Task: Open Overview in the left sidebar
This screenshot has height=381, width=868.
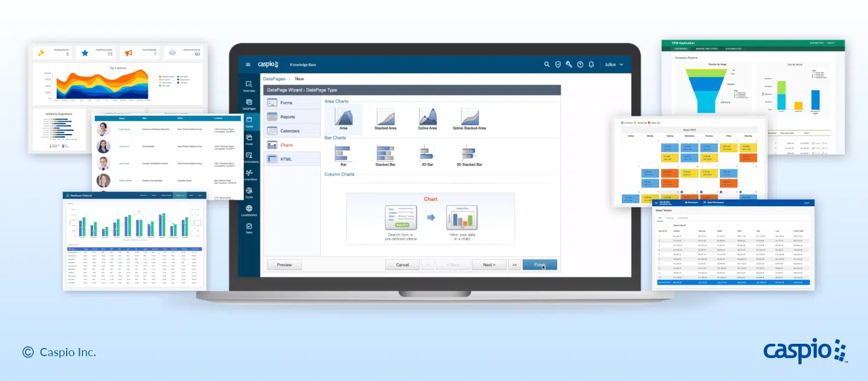Action: pos(249,86)
